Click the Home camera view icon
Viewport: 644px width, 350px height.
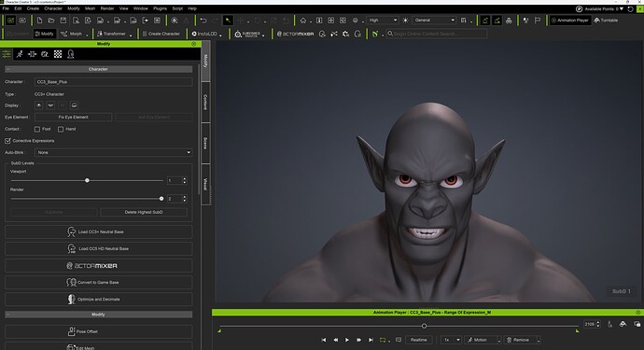coord(303,21)
